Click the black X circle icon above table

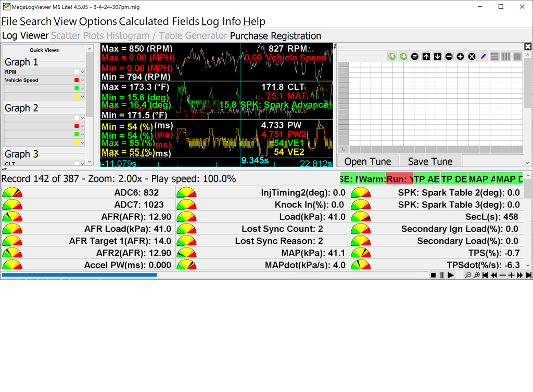click(x=472, y=56)
